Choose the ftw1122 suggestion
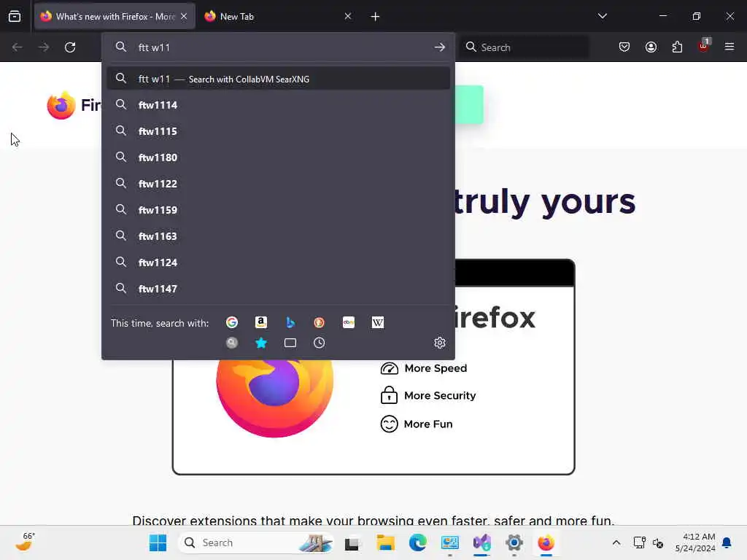The height and width of the screenshot is (560, 747). coord(278,183)
